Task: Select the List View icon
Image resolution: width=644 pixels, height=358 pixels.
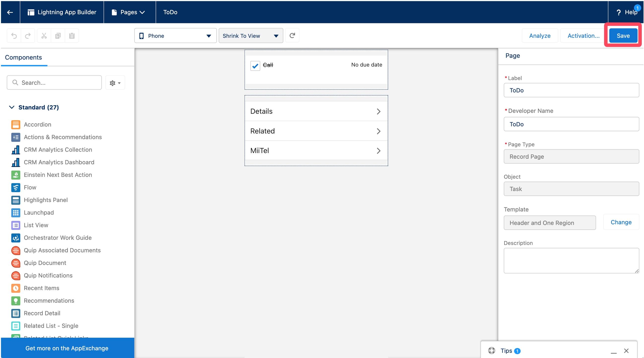Action: click(x=16, y=225)
